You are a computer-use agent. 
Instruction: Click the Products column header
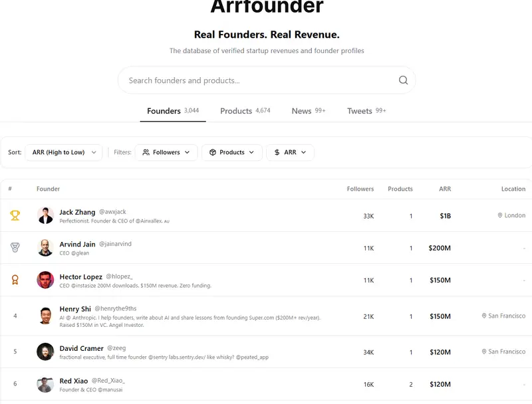[400, 189]
